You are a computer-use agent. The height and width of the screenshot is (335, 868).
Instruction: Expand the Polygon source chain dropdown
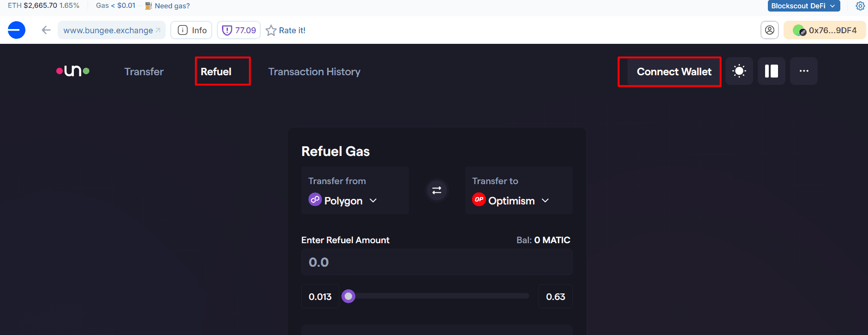click(x=343, y=200)
